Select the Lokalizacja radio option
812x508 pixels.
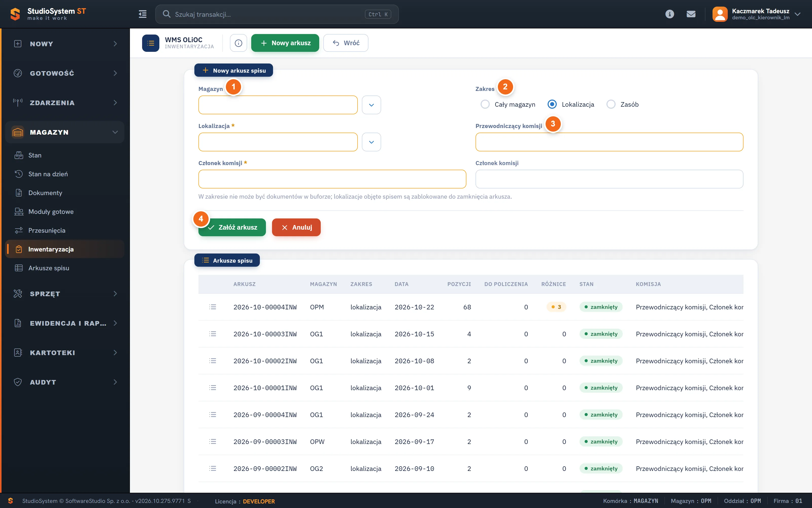point(552,104)
